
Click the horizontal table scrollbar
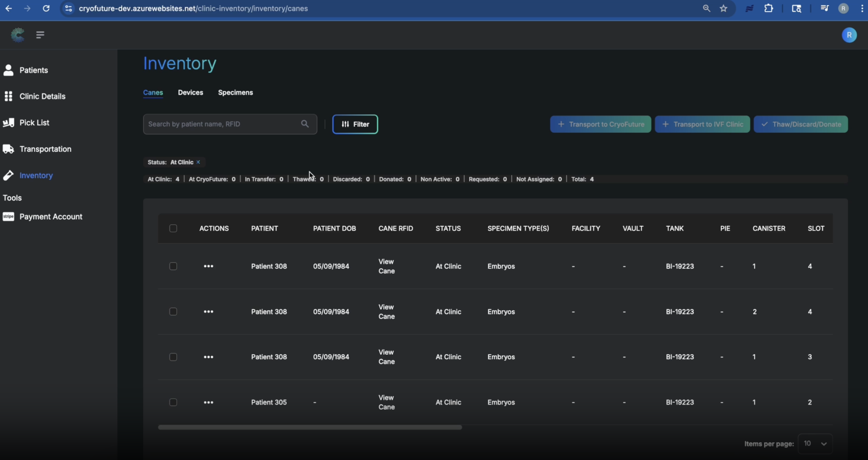coord(310,427)
